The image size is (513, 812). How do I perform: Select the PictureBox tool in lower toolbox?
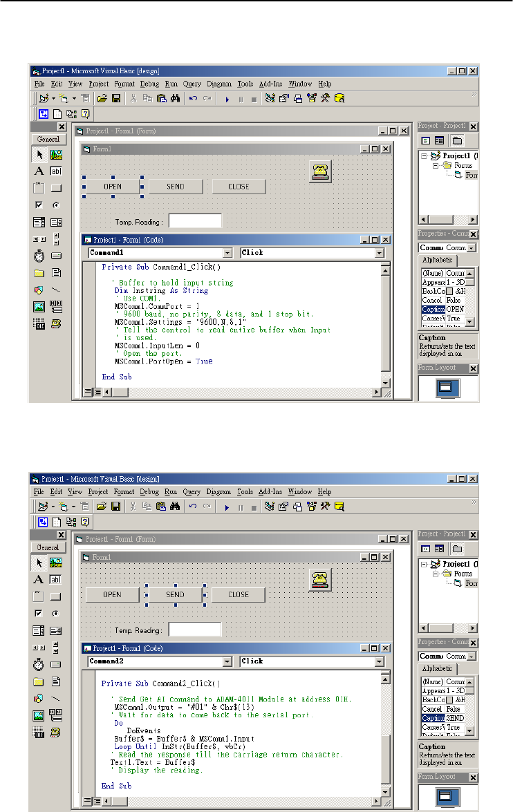[56, 563]
